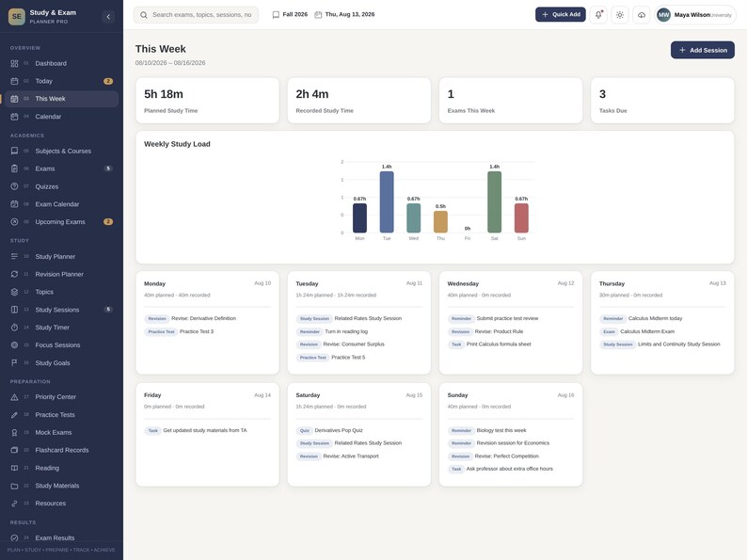This screenshot has height=560, width=747.
Task: Click the Exam Calendar icon
Action: pos(14,204)
